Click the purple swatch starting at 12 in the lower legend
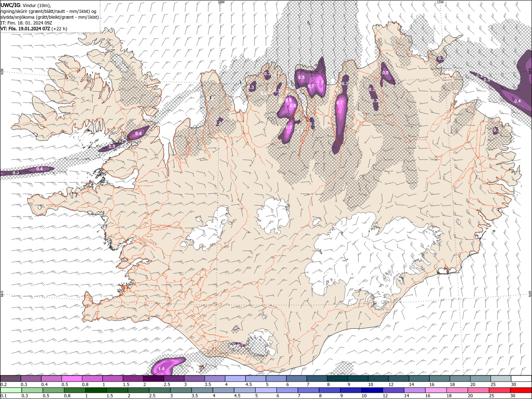The height and width of the screenshot is (399, 532). [393, 390]
